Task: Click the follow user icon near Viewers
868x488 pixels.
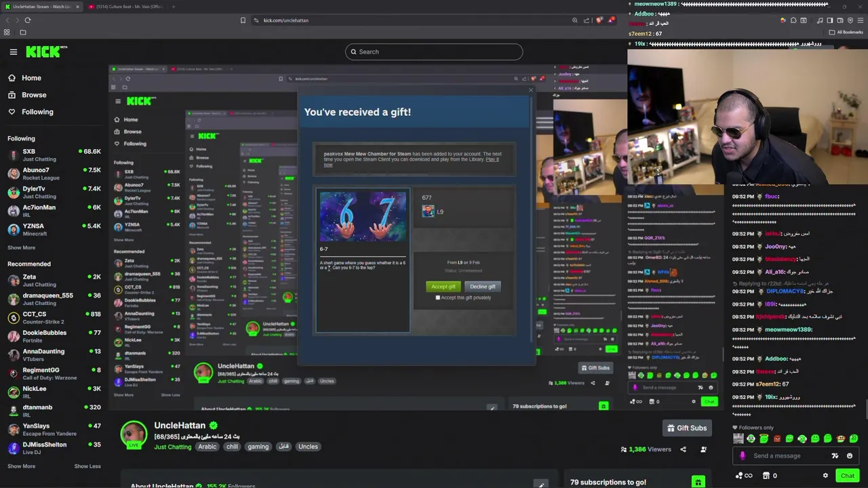Action: pos(703,449)
